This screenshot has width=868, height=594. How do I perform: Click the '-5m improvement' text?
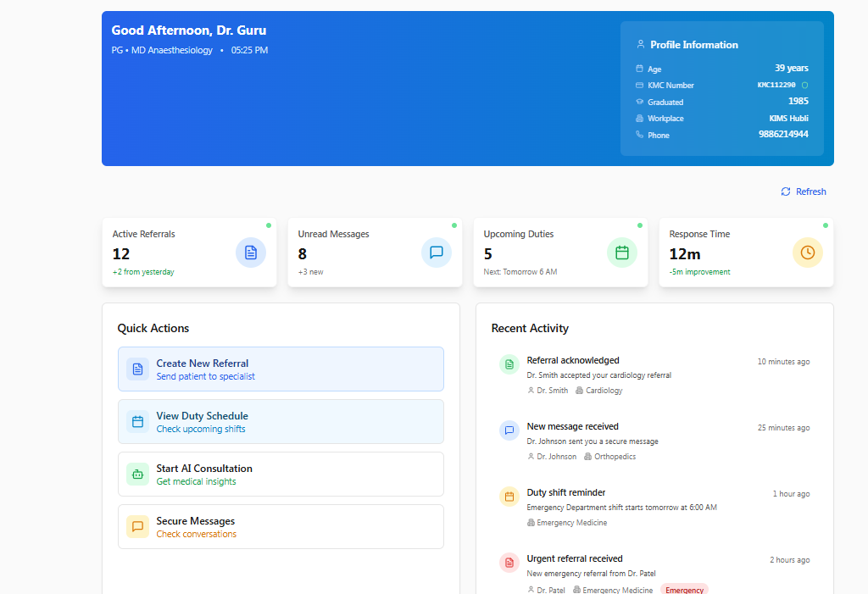click(x=699, y=272)
